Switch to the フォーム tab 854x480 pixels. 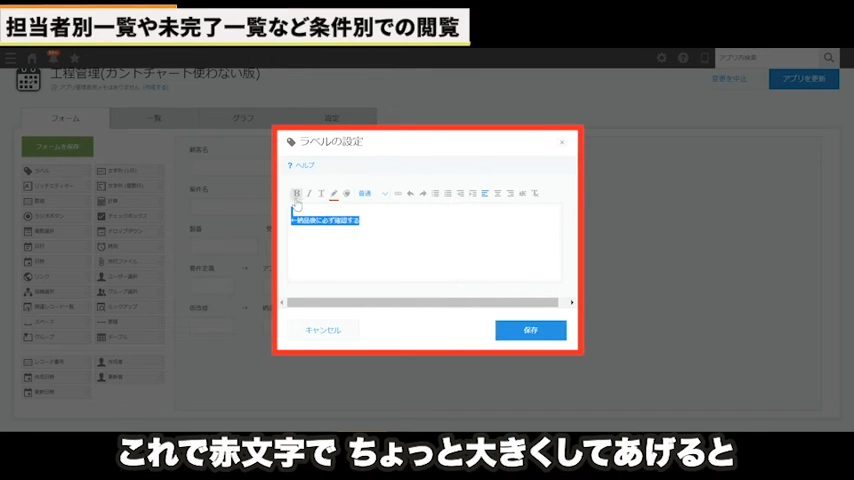click(x=65, y=118)
